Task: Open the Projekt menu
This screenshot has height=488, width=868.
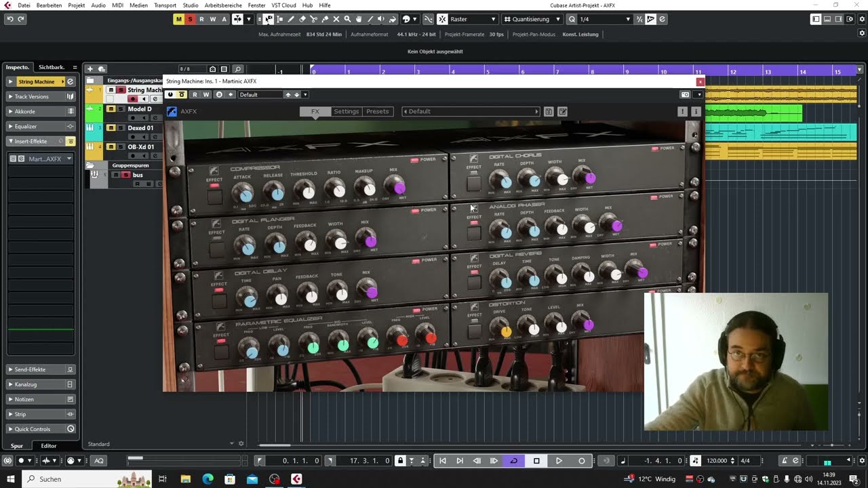Action: 77,5
